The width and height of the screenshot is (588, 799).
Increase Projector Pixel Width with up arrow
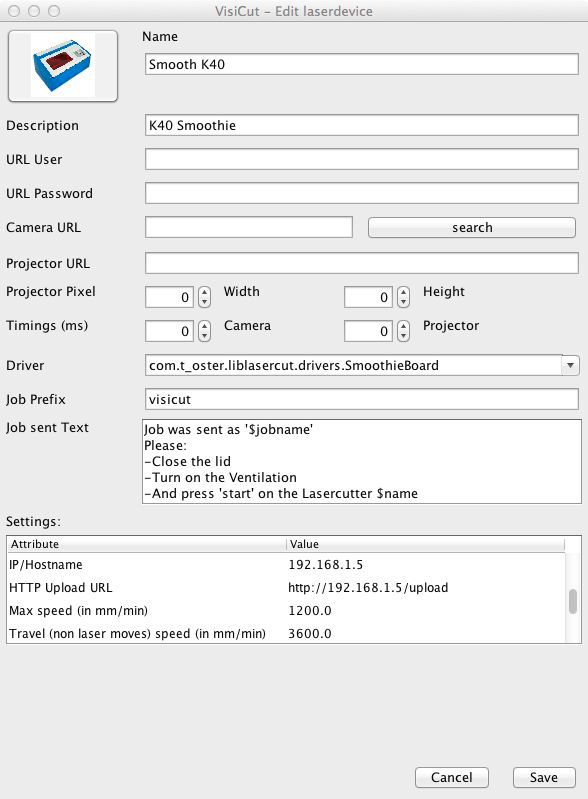point(204,292)
